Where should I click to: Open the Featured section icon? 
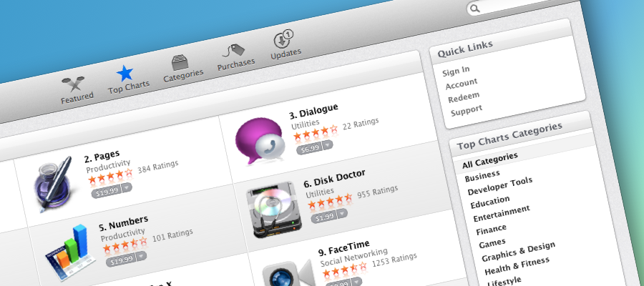(73, 84)
